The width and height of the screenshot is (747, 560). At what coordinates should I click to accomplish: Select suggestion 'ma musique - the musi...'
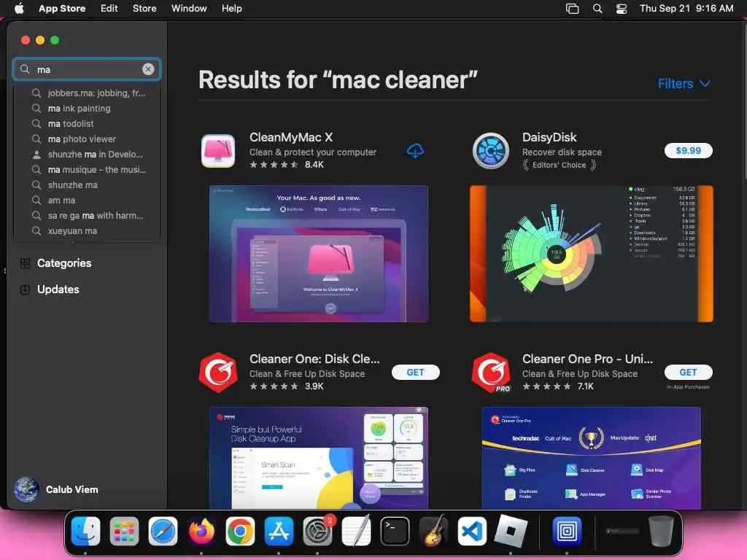(x=88, y=169)
